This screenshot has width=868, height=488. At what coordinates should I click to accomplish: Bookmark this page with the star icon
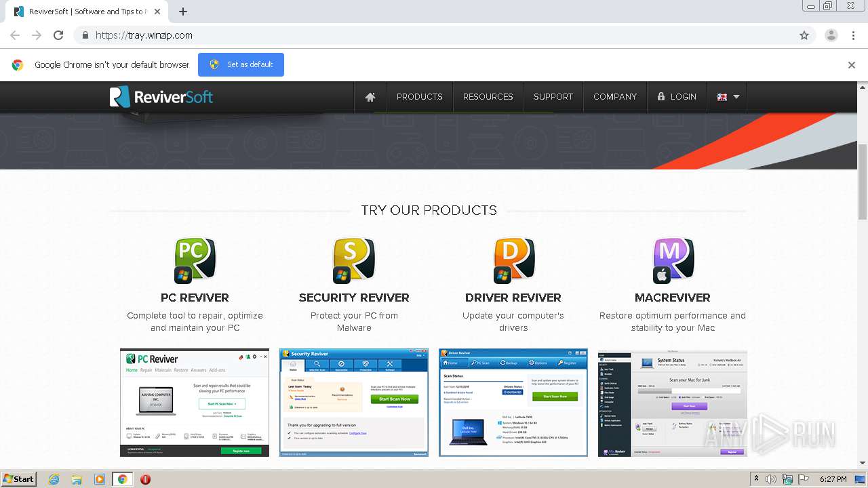pos(804,35)
